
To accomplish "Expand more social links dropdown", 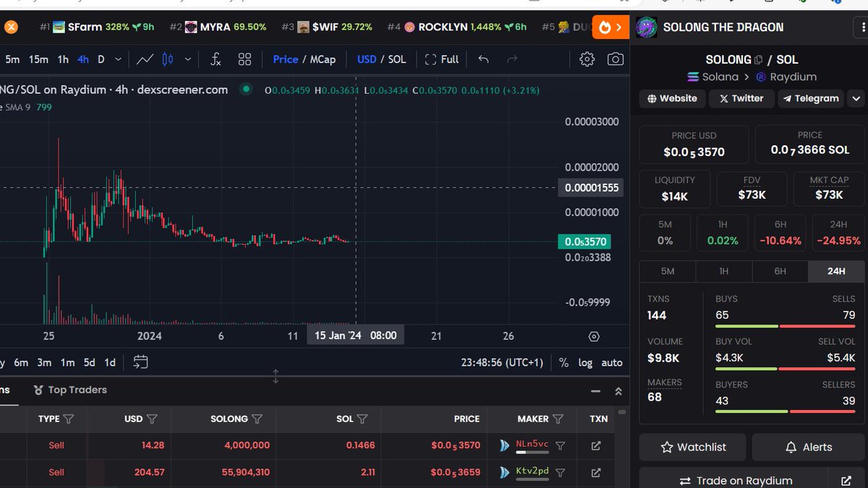I will (x=856, y=98).
